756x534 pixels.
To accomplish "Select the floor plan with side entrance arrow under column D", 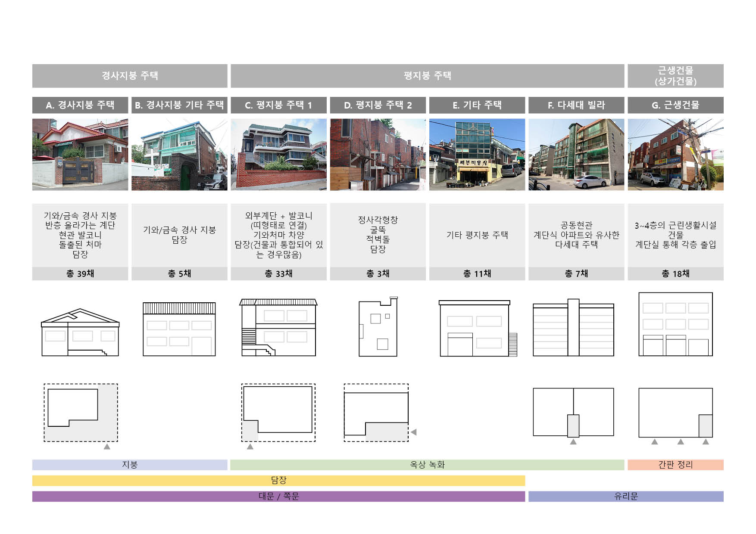I will [x=376, y=412].
